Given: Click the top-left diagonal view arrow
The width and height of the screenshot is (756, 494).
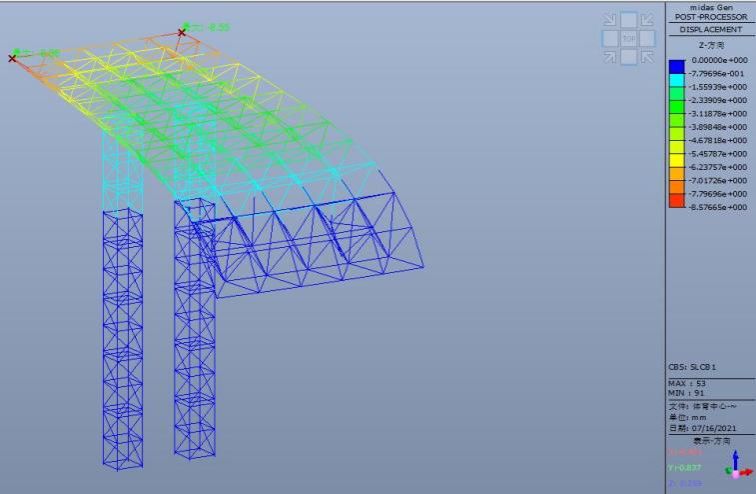Looking at the screenshot, I should 610,20.
